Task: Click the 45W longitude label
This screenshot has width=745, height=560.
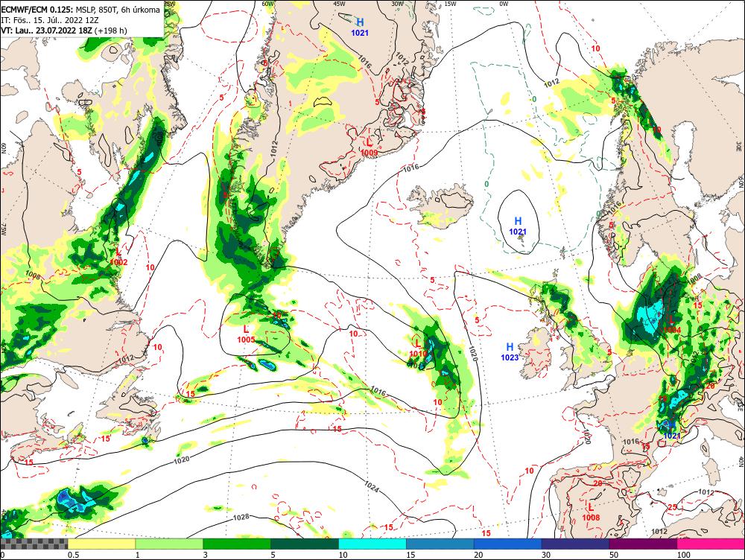Action: 339,4
